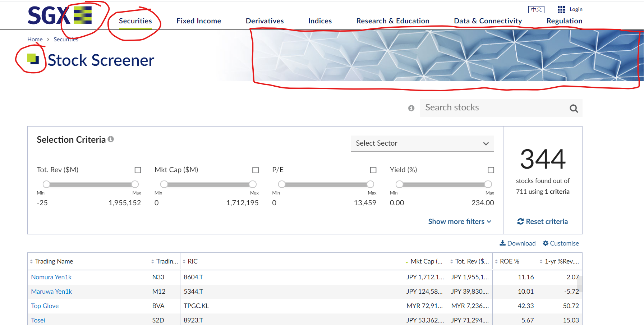The height and width of the screenshot is (325, 644).
Task: Open Top Glove stock link
Action: (45, 306)
